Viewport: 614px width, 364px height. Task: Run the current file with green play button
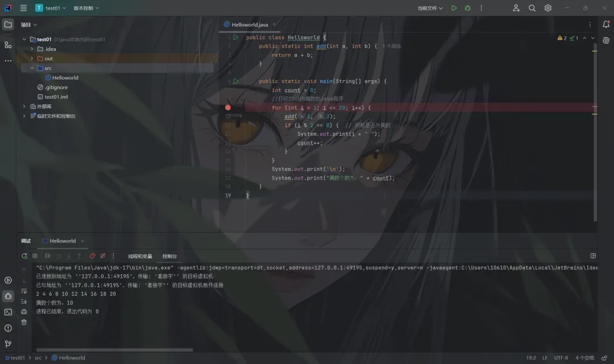click(x=454, y=8)
